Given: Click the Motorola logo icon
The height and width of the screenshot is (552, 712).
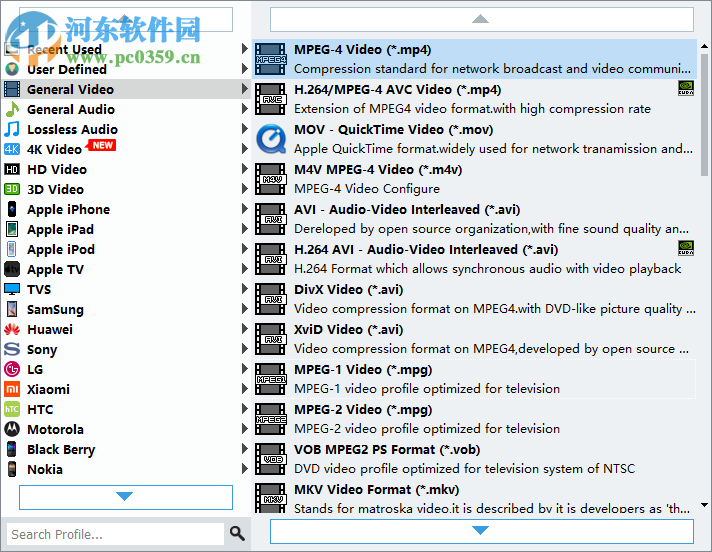Looking at the screenshot, I should click(x=12, y=429).
